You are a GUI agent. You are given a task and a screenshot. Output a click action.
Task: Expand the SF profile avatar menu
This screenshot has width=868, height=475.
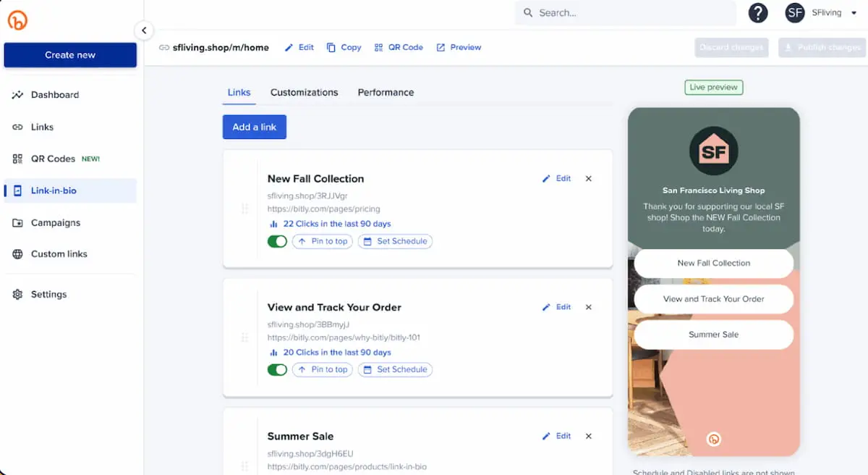click(794, 12)
